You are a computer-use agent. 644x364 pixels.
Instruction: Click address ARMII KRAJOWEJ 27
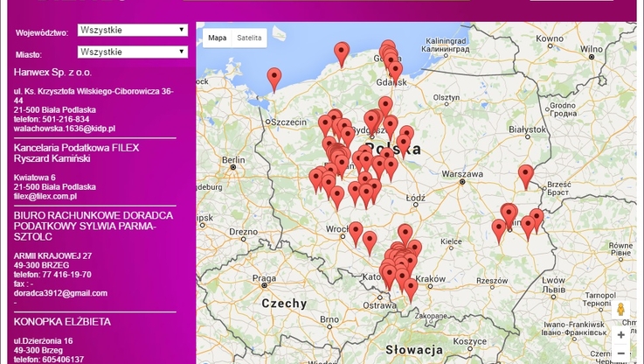(52, 255)
